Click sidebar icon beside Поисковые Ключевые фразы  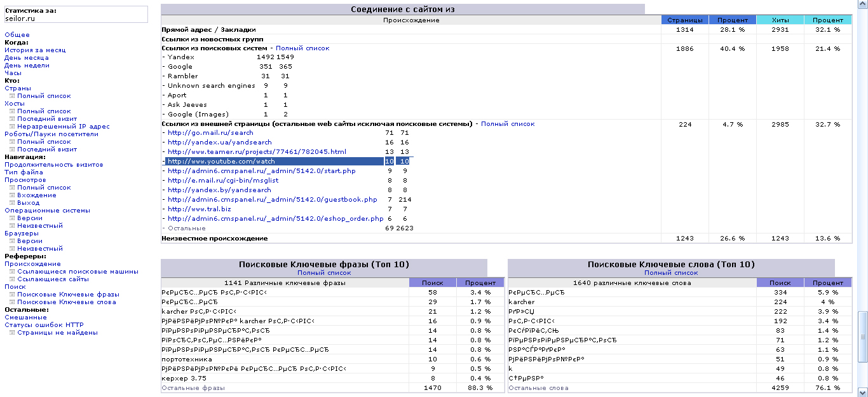(12, 295)
